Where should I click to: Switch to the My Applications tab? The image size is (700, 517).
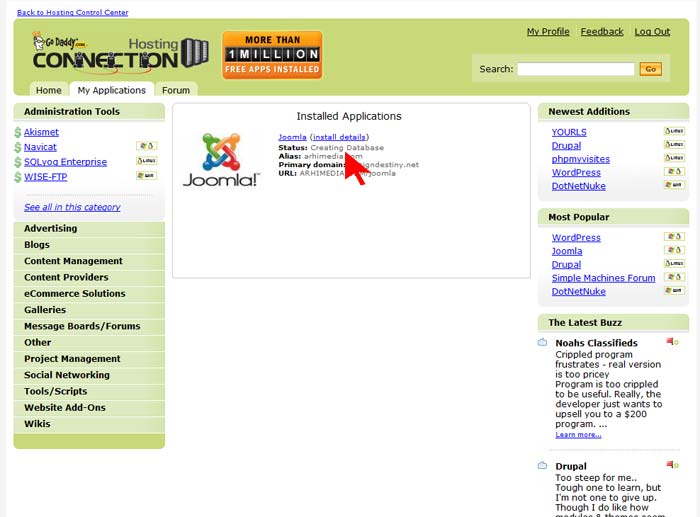112,90
